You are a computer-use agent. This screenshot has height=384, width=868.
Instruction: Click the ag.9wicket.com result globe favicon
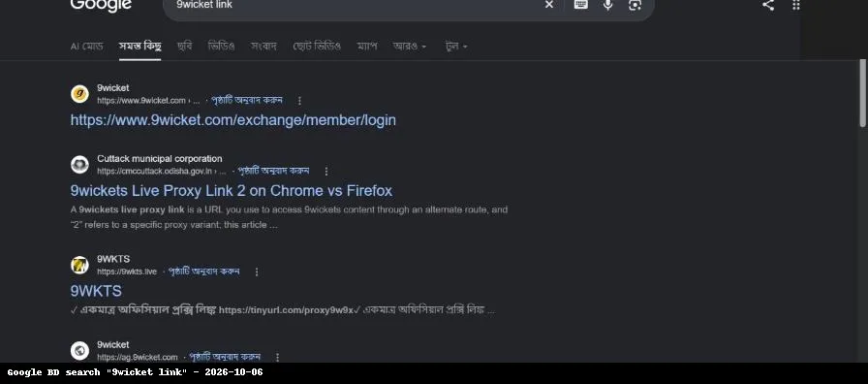pos(79,351)
